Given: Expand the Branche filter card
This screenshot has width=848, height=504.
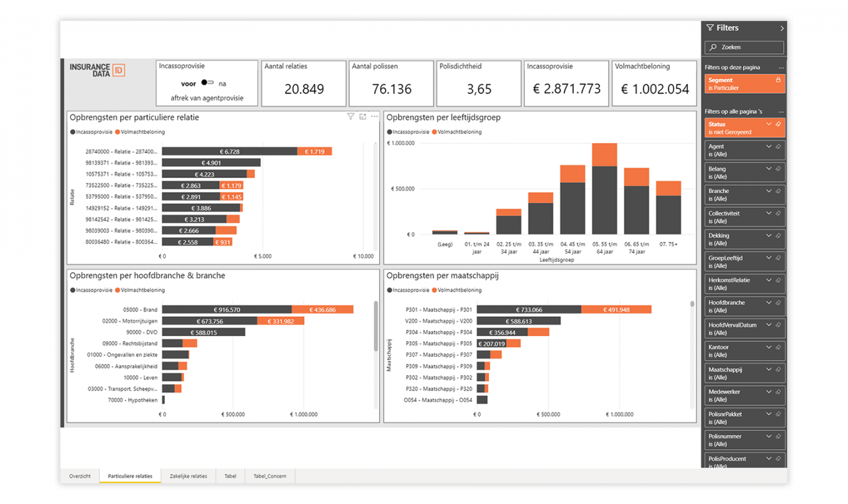Looking at the screenshot, I should (x=768, y=191).
